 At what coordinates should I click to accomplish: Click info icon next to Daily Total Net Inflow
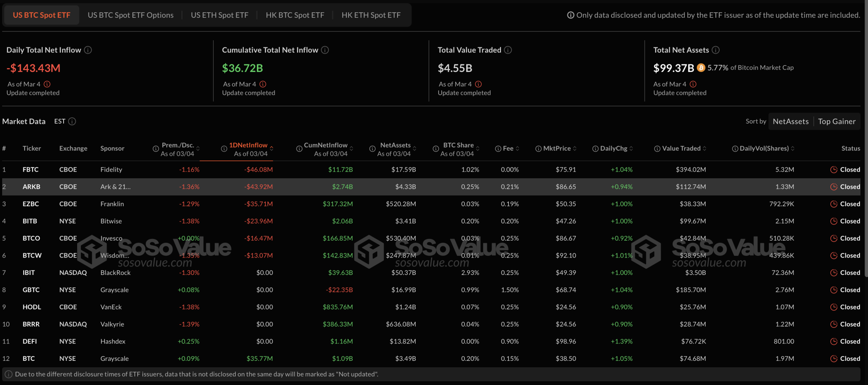[88, 50]
